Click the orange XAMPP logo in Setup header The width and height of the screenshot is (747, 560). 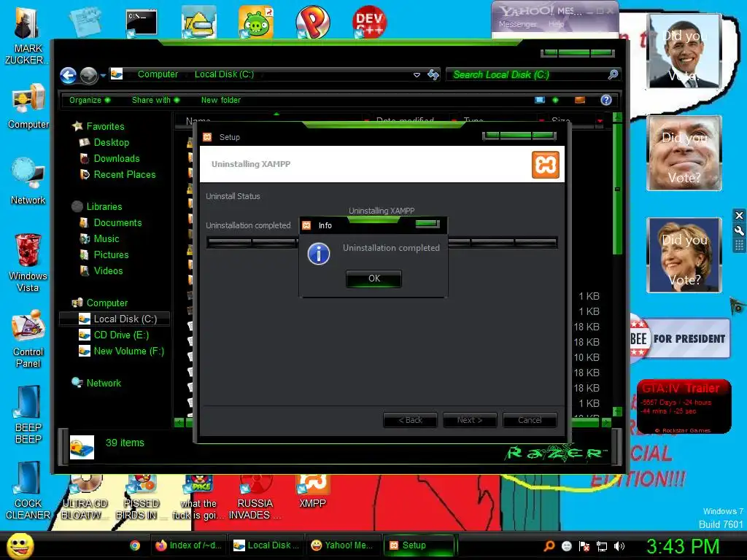tap(546, 165)
